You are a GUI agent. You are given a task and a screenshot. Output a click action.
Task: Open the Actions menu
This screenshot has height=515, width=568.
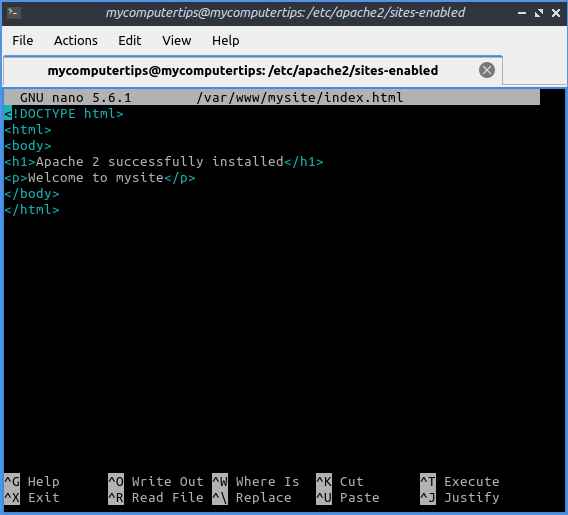coord(76,41)
